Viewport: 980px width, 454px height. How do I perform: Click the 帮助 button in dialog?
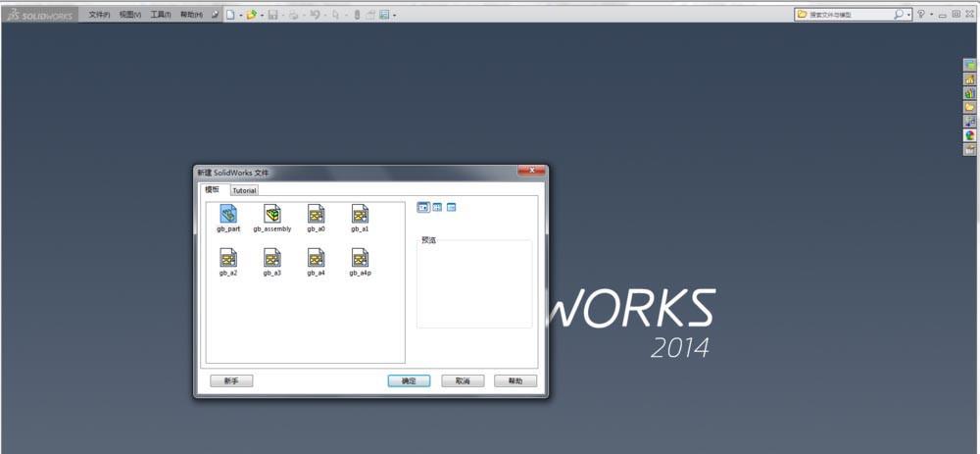point(515,380)
